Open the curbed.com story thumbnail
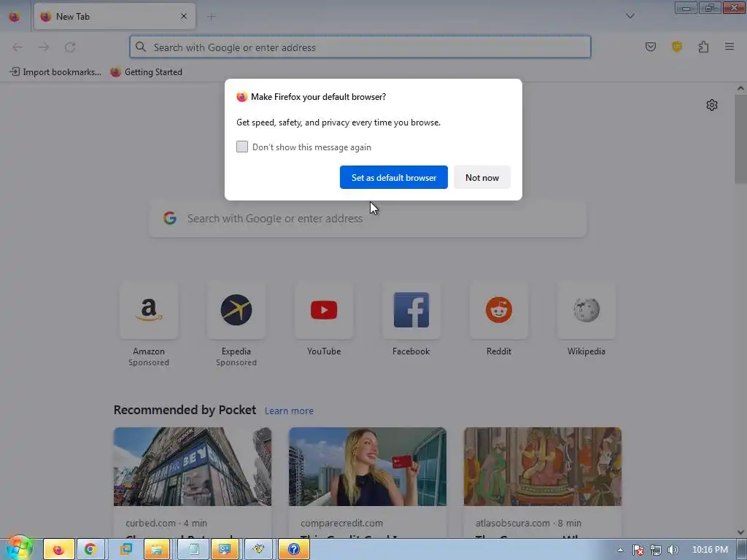Image resolution: width=747 pixels, height=560 pixels. pos(193,467)
